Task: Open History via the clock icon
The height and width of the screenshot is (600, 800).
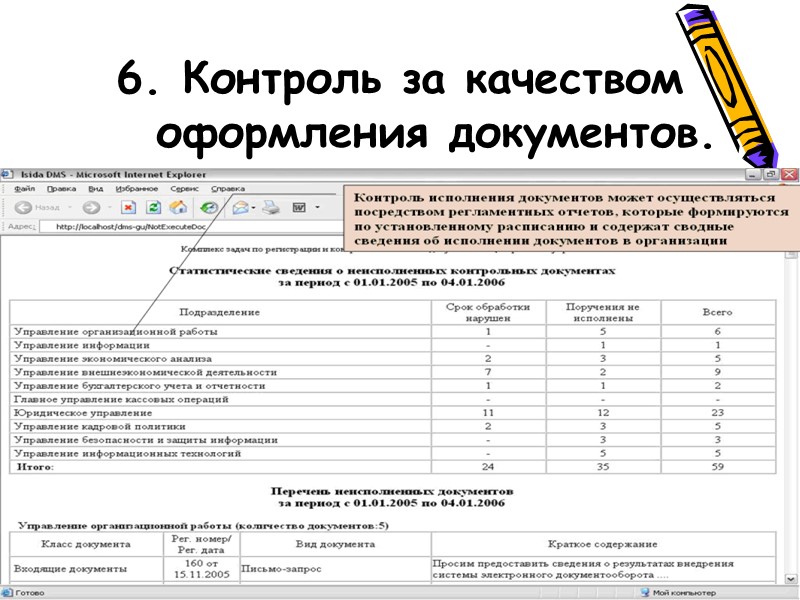Action: [209, 207]
